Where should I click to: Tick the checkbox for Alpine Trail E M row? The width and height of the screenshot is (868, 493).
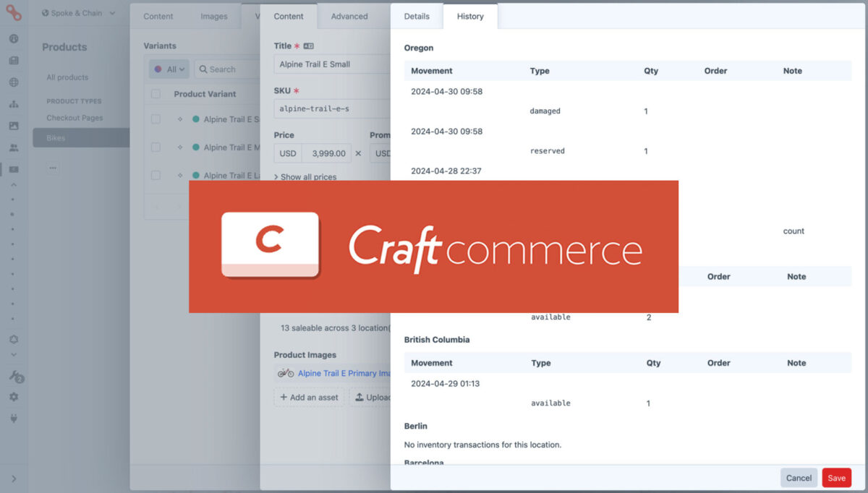[156, 147]
